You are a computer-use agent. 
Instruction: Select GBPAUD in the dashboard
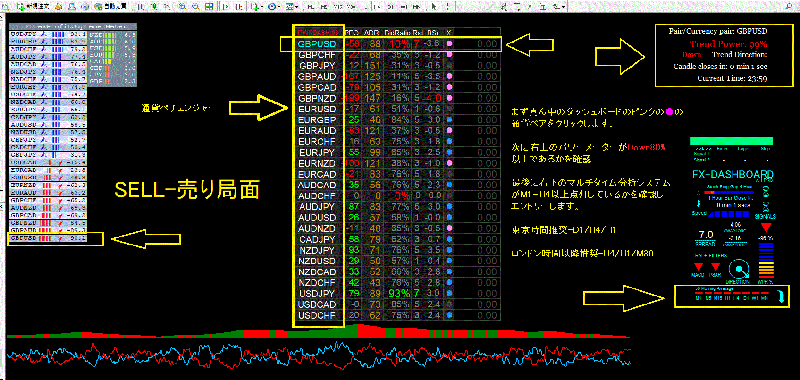point(317,77)
